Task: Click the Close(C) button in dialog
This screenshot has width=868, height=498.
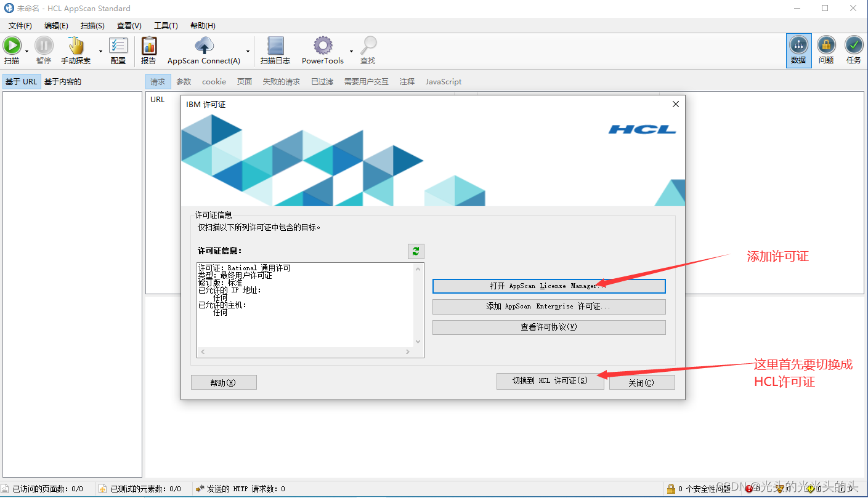Action: [x=642, y=382]
